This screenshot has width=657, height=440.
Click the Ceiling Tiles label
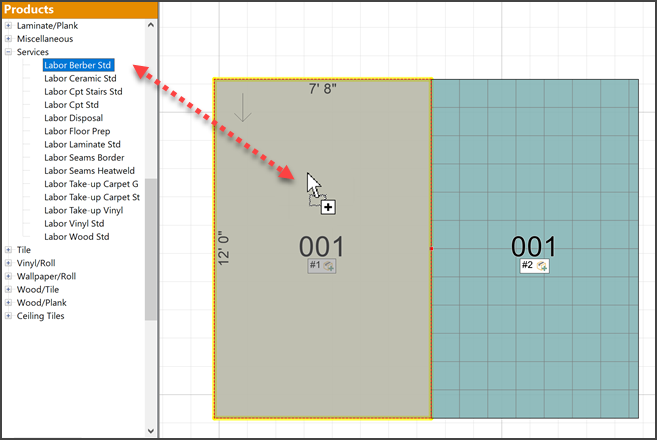pos(40,316)
